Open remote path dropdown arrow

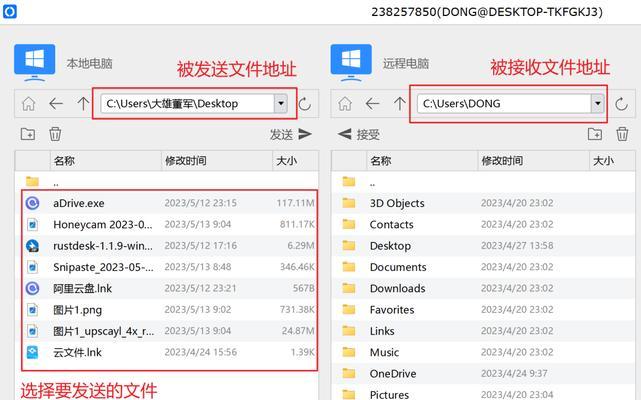point(598,103)
